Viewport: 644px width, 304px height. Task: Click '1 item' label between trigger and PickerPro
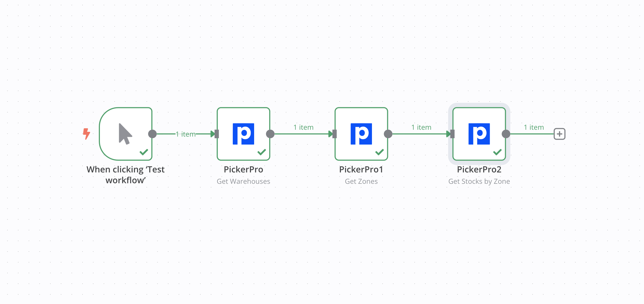pyautogui.click(x=186, y=134)
